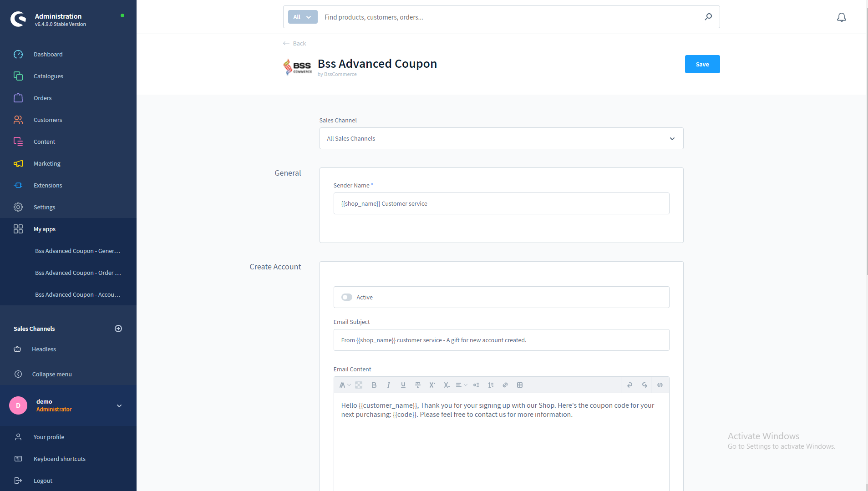
Task: Redo the editor change
Action: (x=645, y=385)
